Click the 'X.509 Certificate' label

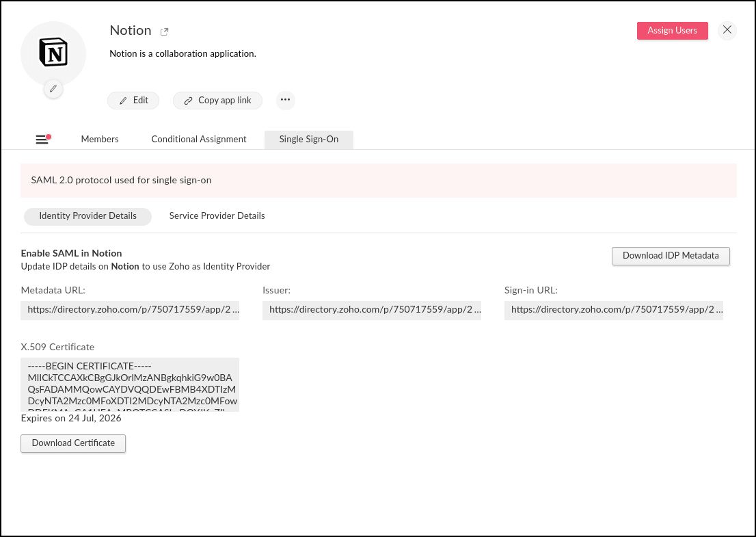point(57,347)
